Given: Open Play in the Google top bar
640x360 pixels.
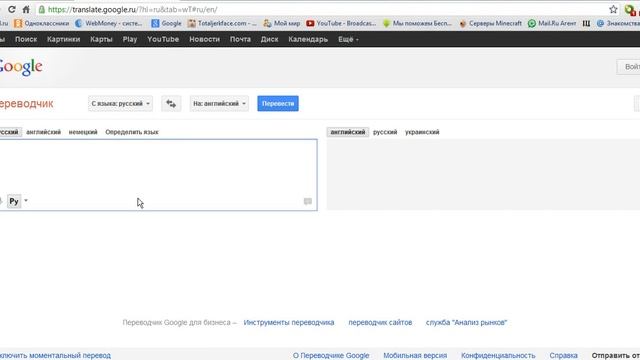Looking at the screenshot, I should pyautogui.click(x=130, y=39).
